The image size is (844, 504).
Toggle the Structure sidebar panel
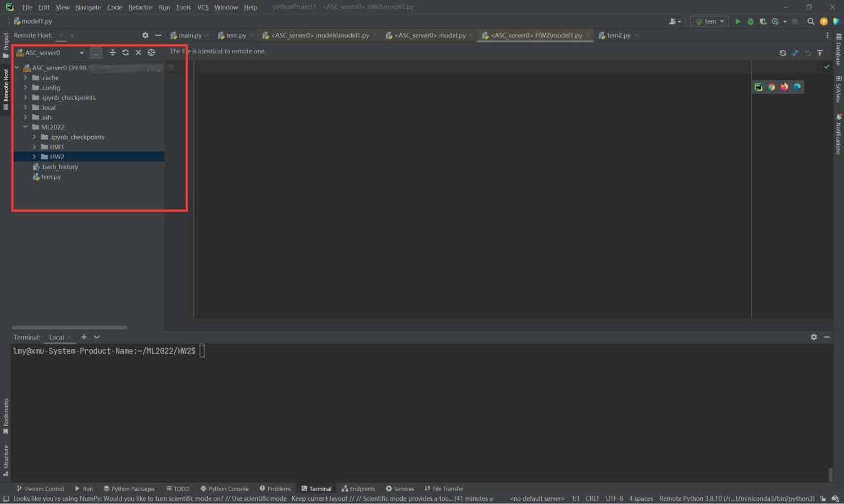point(6,460)
